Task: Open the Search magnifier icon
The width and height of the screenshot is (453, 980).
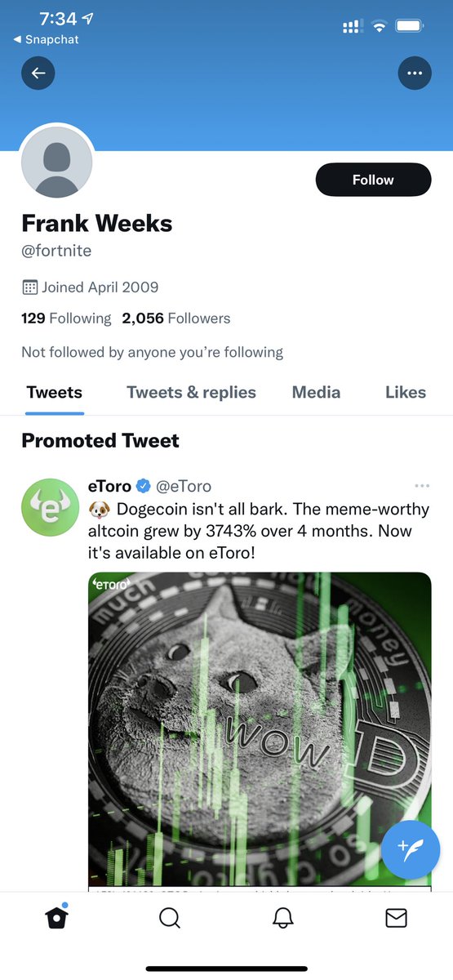Action: pos(170,919)
